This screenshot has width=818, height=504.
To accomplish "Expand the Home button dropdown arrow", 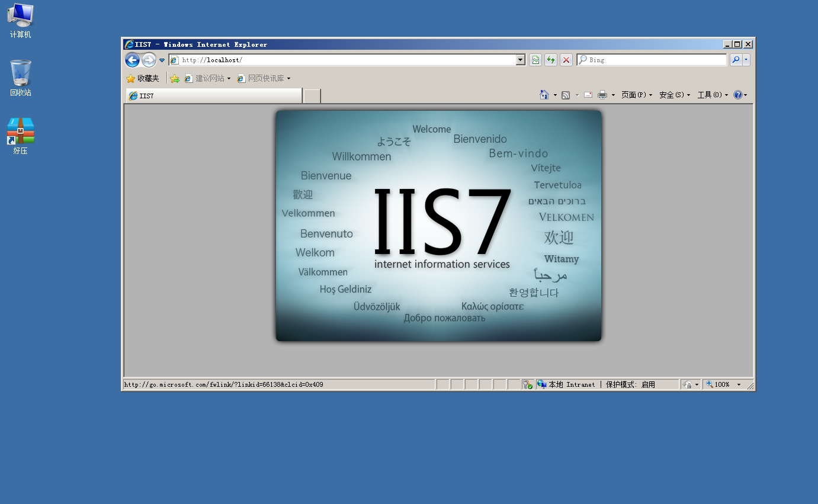I will (x=555, y=95).
